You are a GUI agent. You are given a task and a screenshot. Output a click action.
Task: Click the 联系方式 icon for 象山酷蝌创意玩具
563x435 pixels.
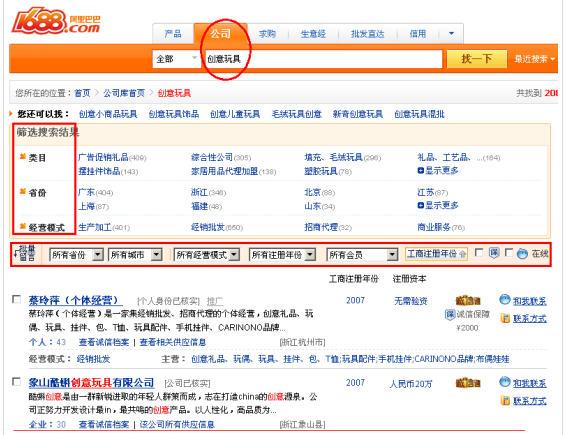coord(505,400)
